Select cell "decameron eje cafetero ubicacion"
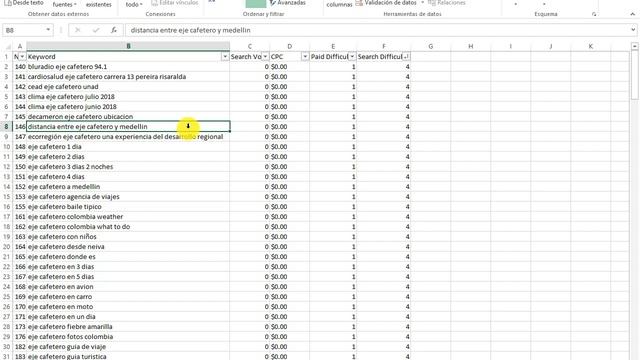 128,117
